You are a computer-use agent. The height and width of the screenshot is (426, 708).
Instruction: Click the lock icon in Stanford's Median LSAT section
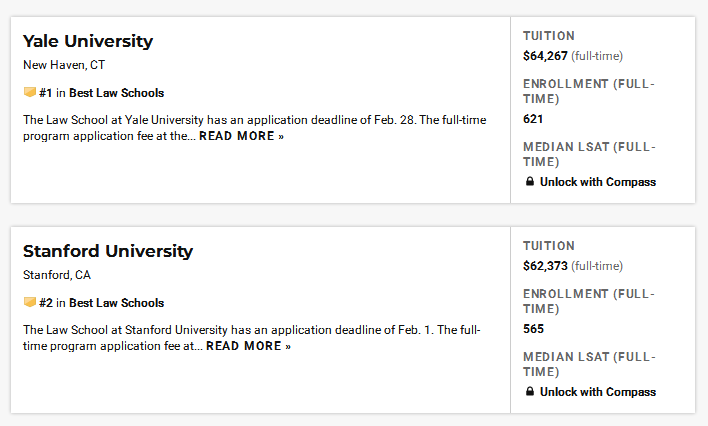point(530,391)
